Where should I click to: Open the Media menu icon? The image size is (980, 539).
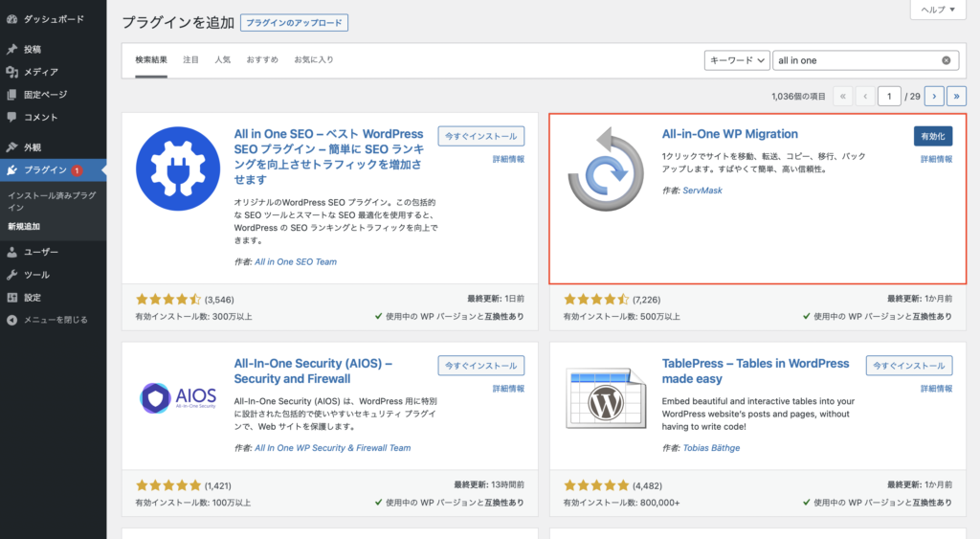[11, 72]
